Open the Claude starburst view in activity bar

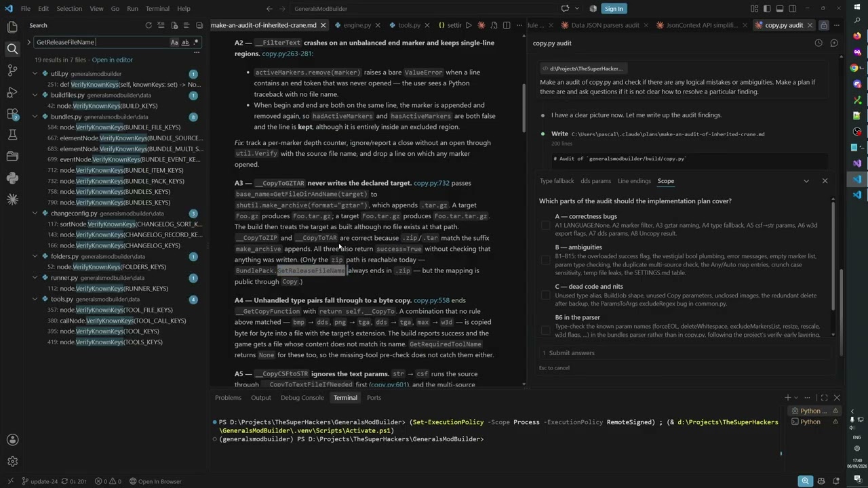pos(12,199)
